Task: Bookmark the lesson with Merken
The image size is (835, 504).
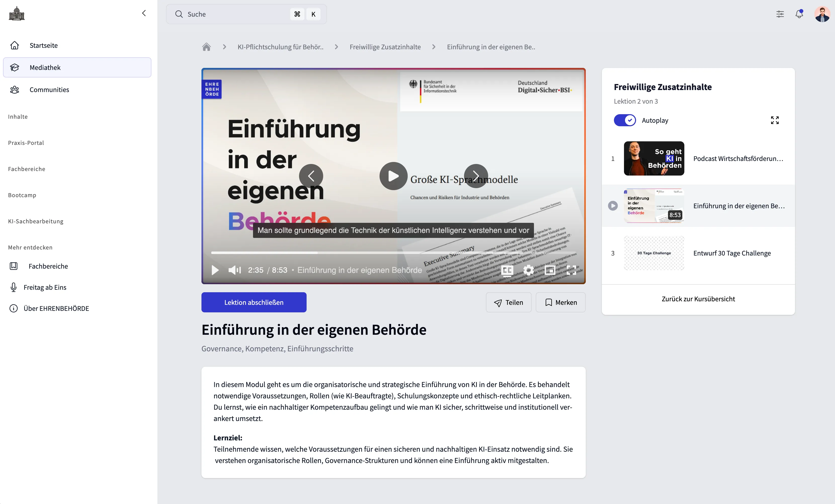Action: click(x=561, y=302)
